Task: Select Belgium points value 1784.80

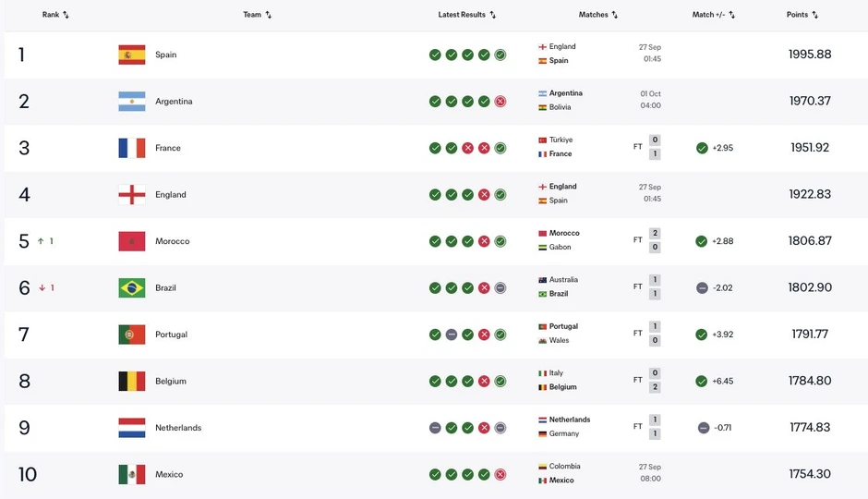Action: 810,381
